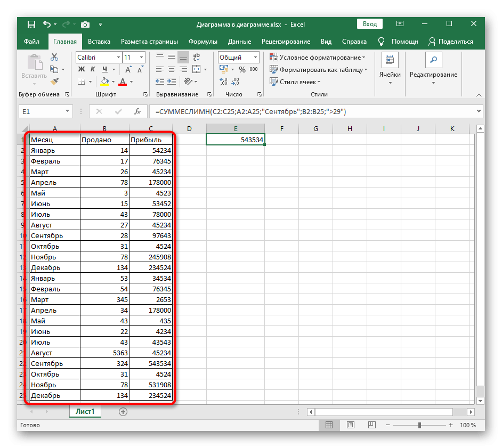Click in the formula bar input
Viewport: 502px width, 448px height.
click(312, 111)
